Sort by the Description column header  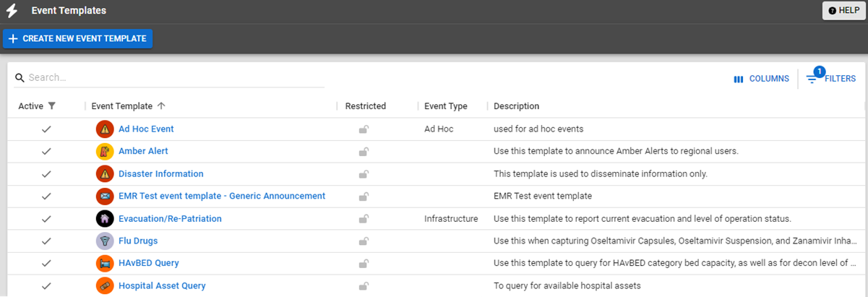[516, 106]
